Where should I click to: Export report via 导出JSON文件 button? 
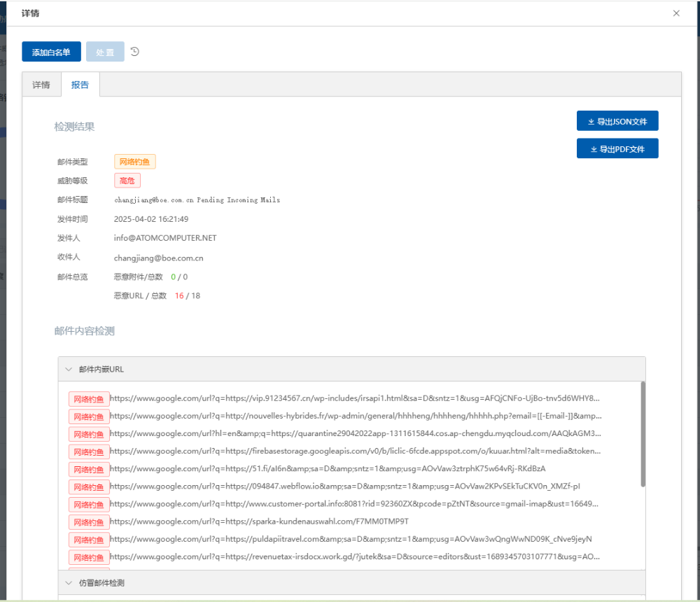[x=617, y=121]
